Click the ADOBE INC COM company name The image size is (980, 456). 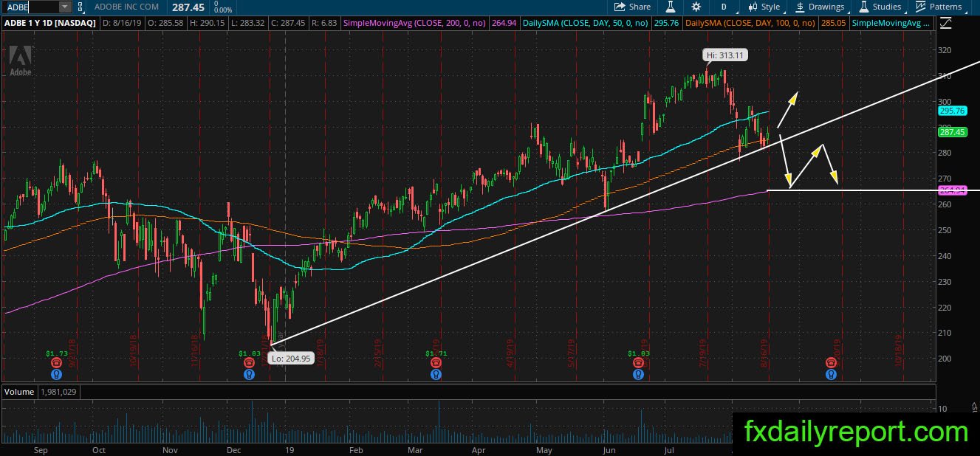tap(127, 7)
